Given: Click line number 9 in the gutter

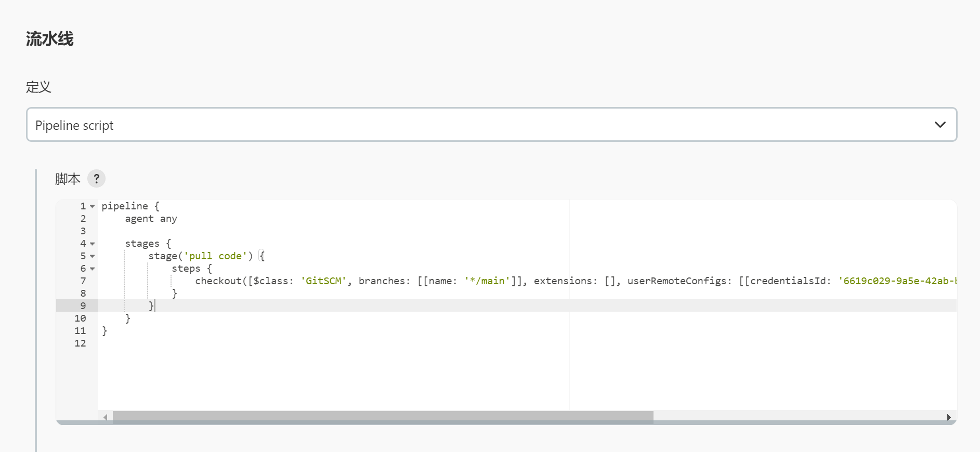Looking at the screenshot, I should 83,306.
